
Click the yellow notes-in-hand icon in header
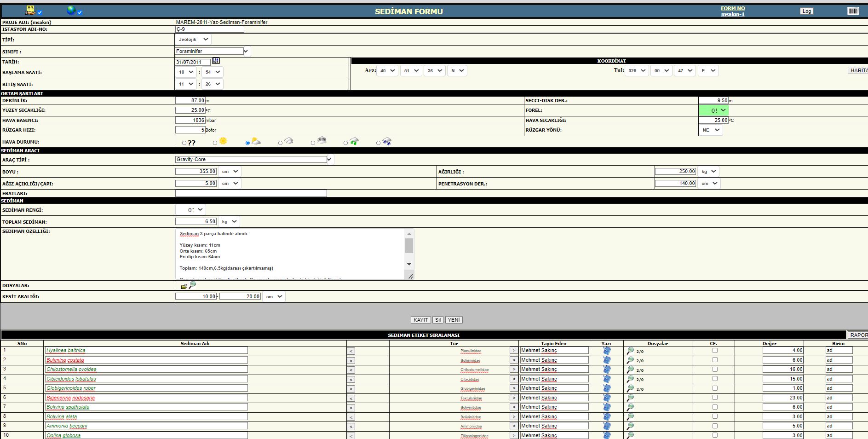click(30, 10)
